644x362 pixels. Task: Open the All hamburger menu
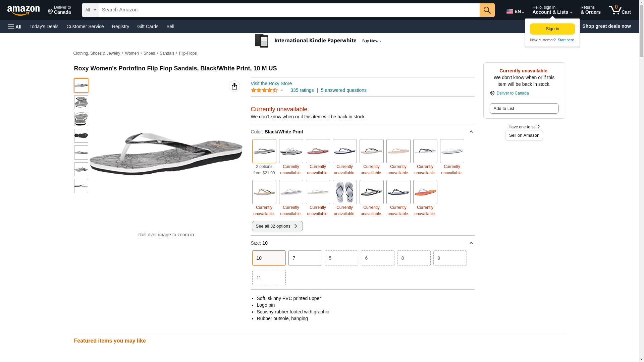point(15,26)
